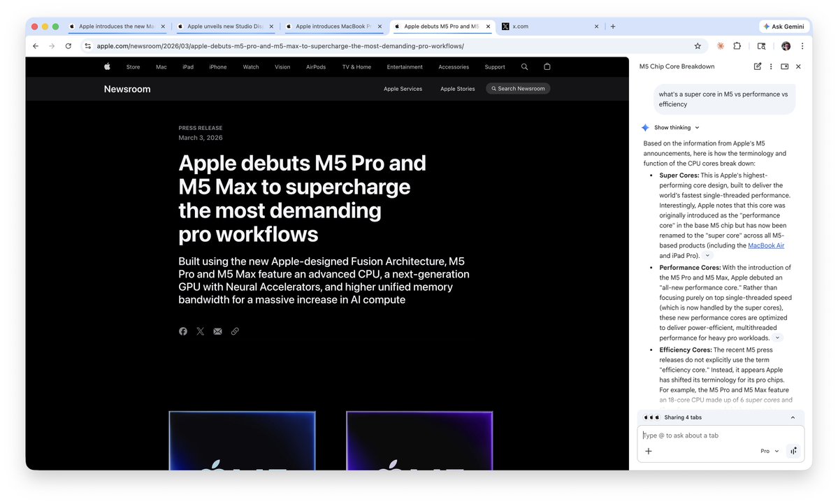Open Accessories in Apple navigation
Screen dimensions: 838x504
click(454, 67)
